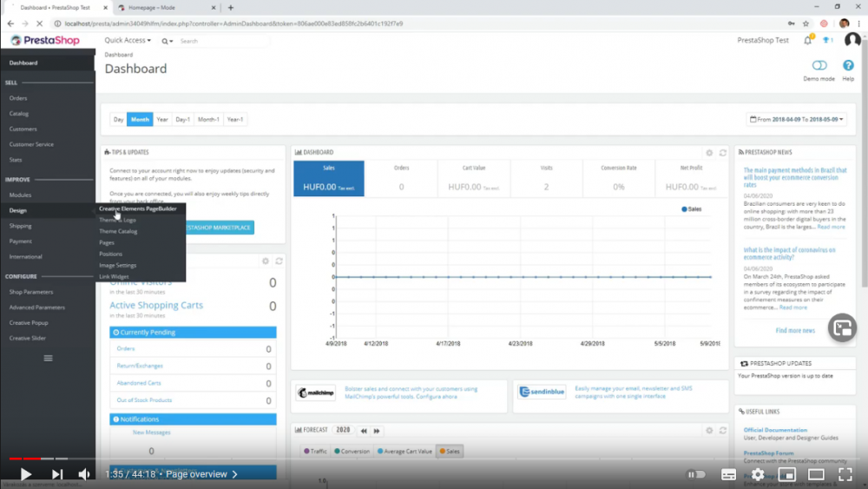Image resolution: width=868 pixels, height=489 pixels.
Task: Skip to next video
Action: point(57,474)
